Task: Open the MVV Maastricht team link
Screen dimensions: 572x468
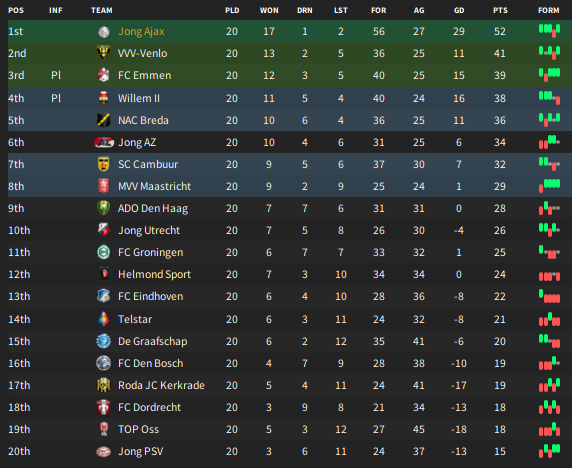Action: (x=154, y=186)
